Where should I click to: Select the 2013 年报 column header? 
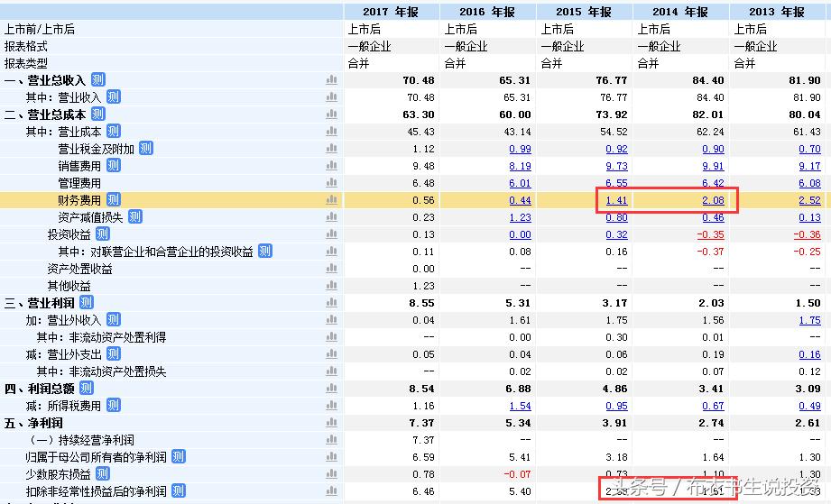[778, 12]
